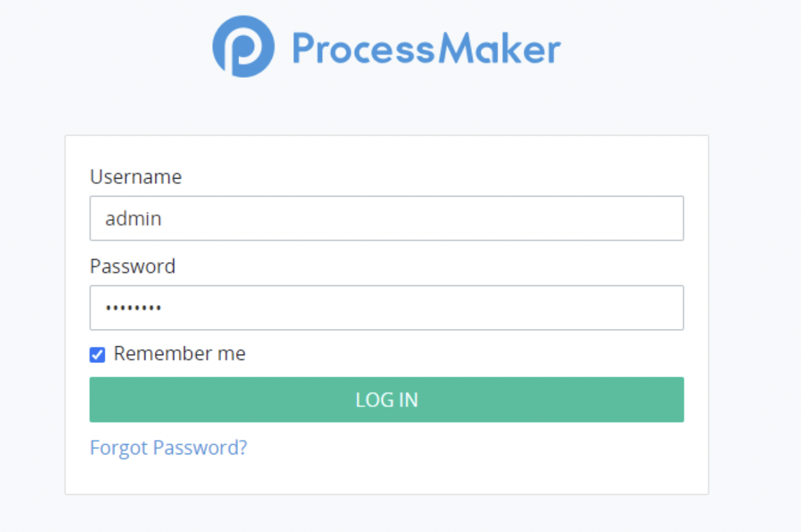Open the Forgot Password? link

click(x=168, y=447)
